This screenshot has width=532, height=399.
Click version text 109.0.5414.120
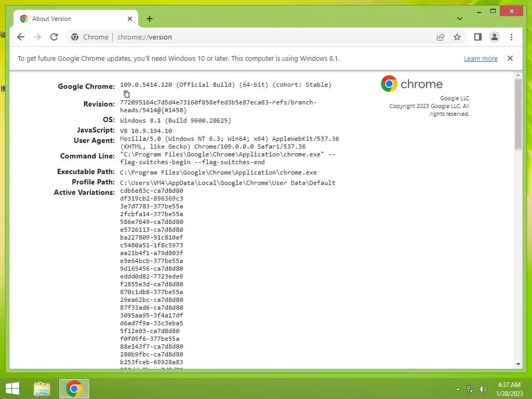tap(146, 85)
